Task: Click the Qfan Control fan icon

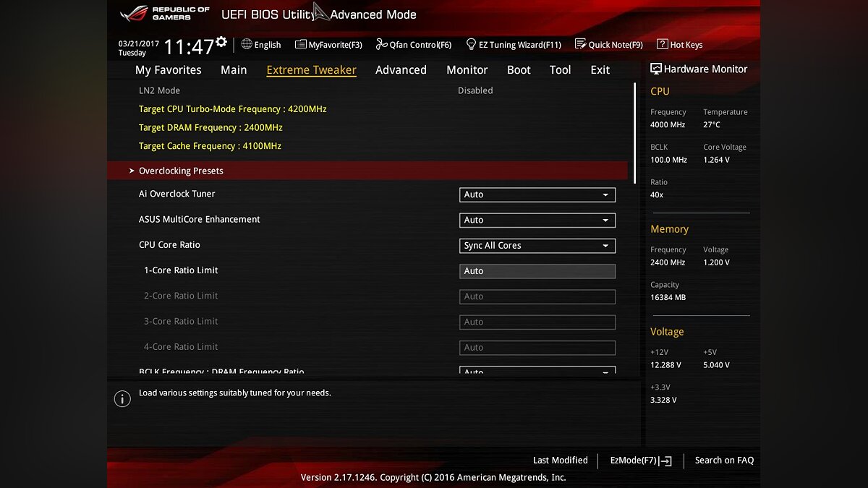Action: click(382, 44)
